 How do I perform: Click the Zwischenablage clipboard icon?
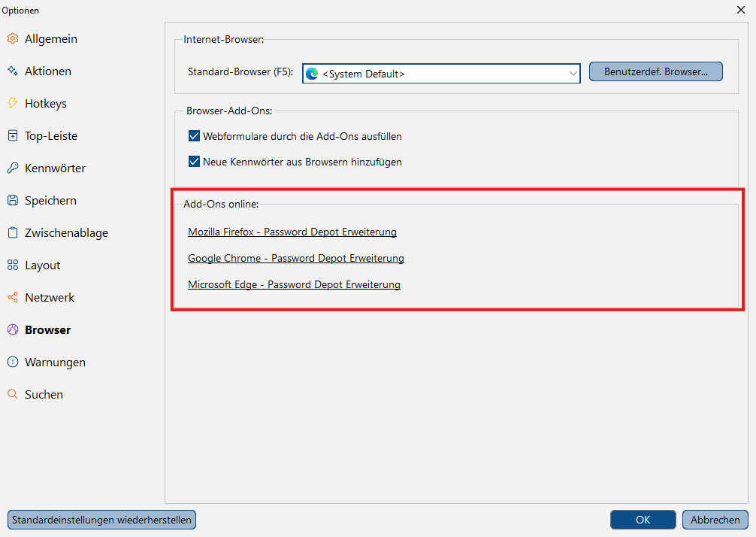click(13, 232)
